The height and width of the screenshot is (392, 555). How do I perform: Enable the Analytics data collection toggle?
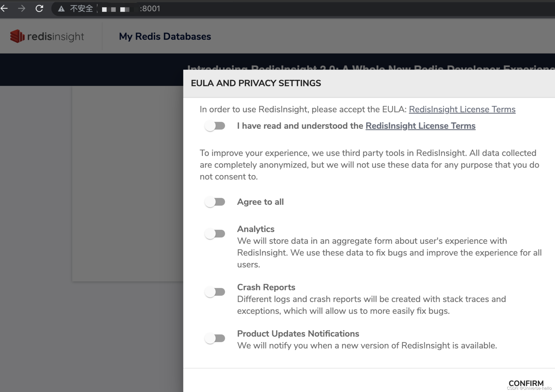215,233
